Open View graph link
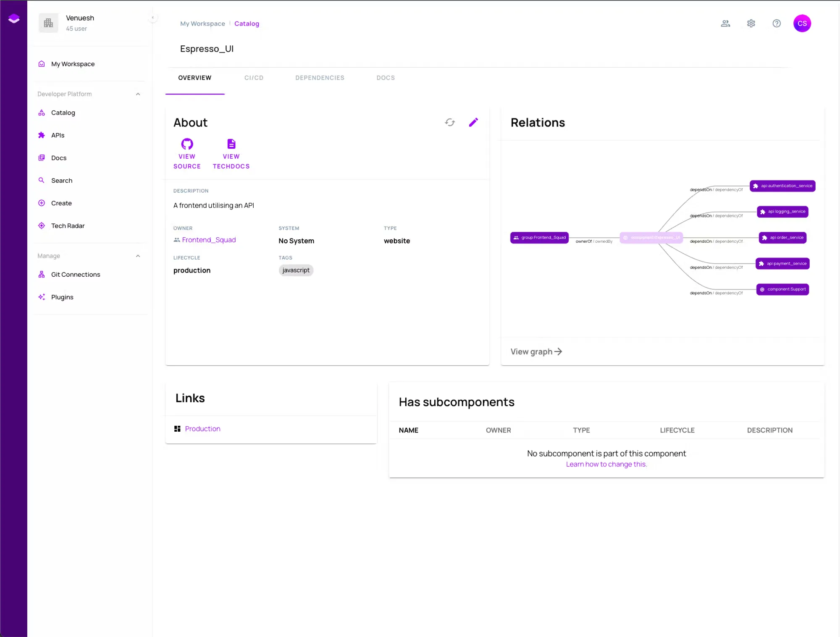The height and width of the screenshot is (637, 840). click(536, 351)
